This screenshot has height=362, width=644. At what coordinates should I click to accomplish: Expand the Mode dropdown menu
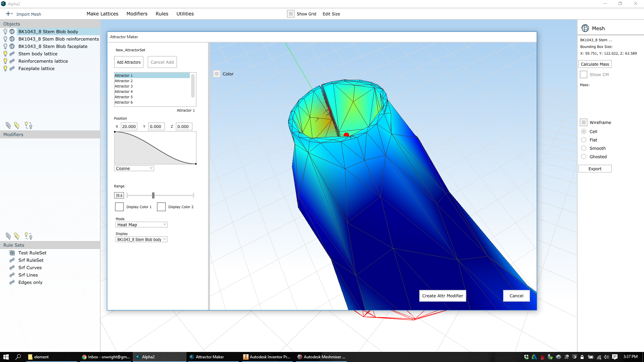point(163,225)
